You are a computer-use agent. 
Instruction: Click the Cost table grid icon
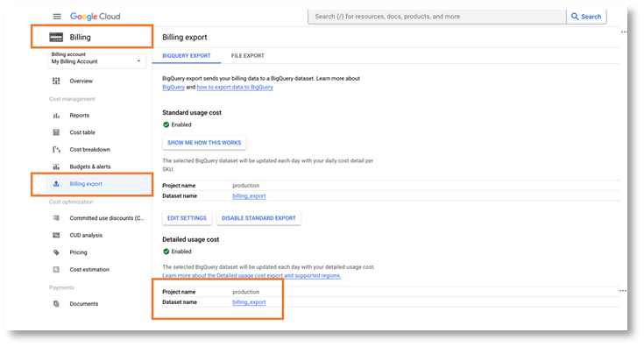click(x=56, y=132)
